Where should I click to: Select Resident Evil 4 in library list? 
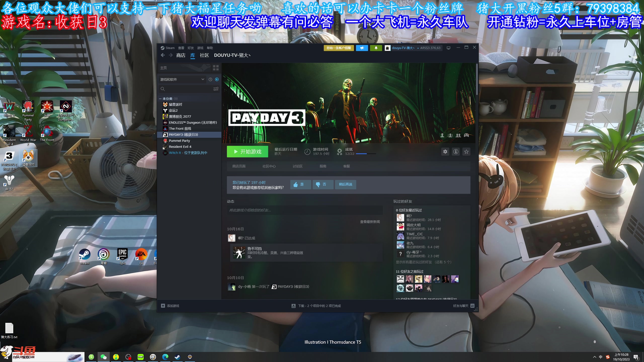[189, 147]
